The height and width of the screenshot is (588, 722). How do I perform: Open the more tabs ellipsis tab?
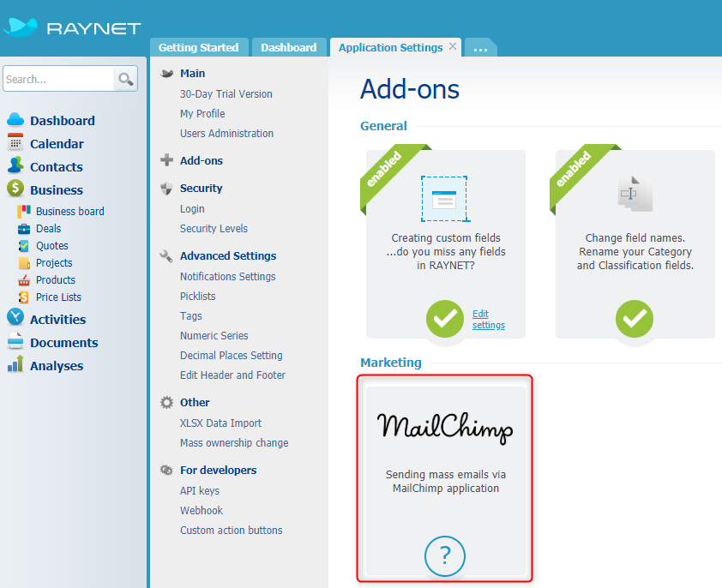[480, 47]
